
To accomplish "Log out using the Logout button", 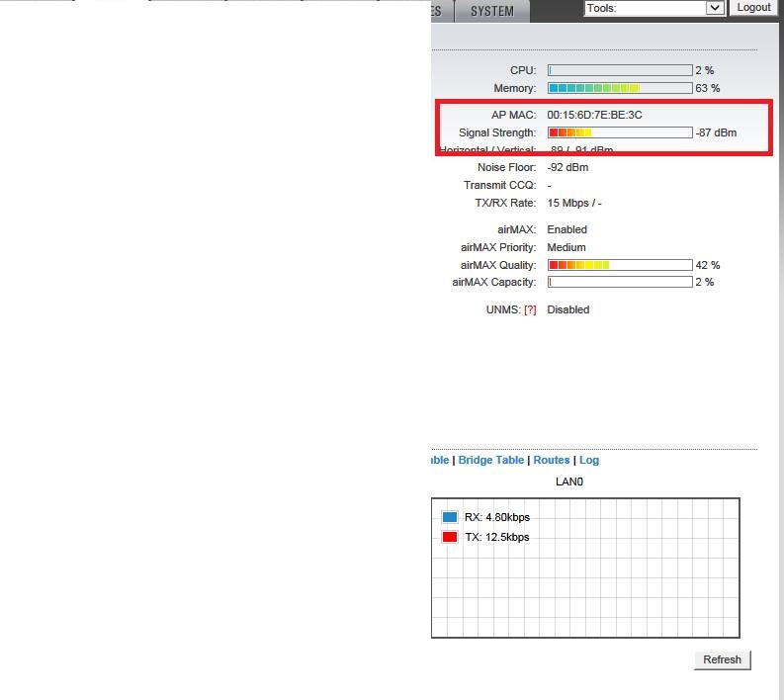I will [x=753, y=8].
